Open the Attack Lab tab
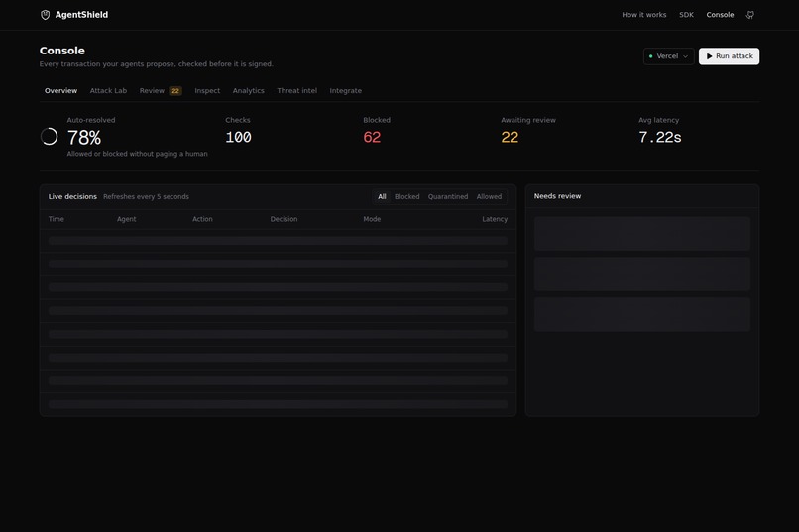This screenshot has height=532, width=799. pos(108,90)
